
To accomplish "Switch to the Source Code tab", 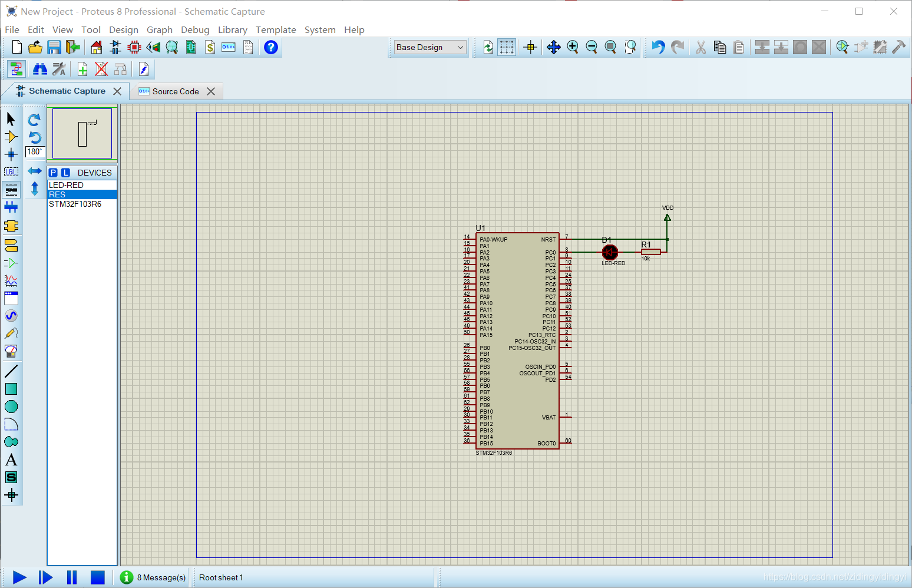I will pos(176,91).
